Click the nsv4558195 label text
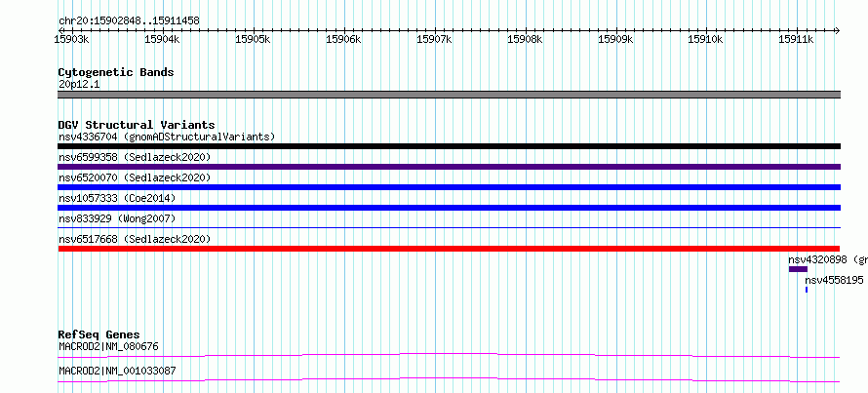 tap(834, 280)
